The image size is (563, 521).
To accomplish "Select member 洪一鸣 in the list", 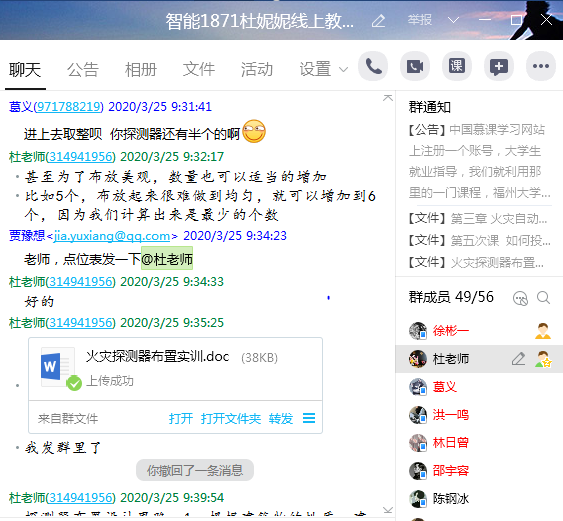I will tap(479, 415).
